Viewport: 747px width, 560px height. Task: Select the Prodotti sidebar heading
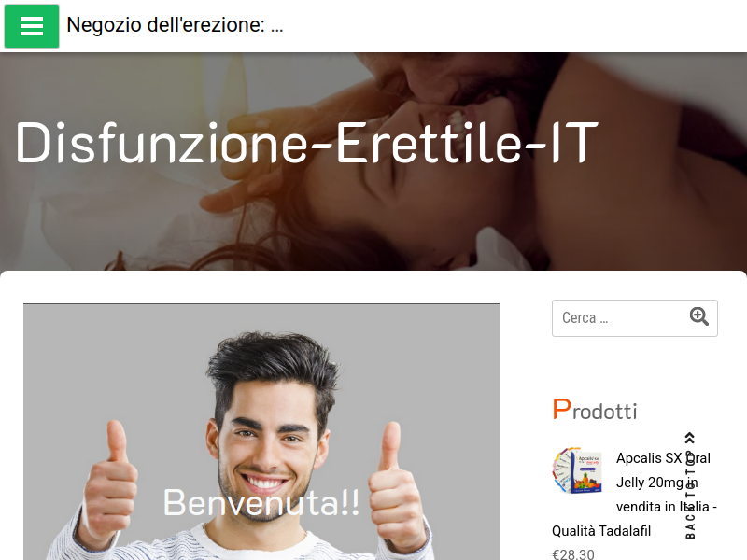pyautogui.click(x=595, y=410)
